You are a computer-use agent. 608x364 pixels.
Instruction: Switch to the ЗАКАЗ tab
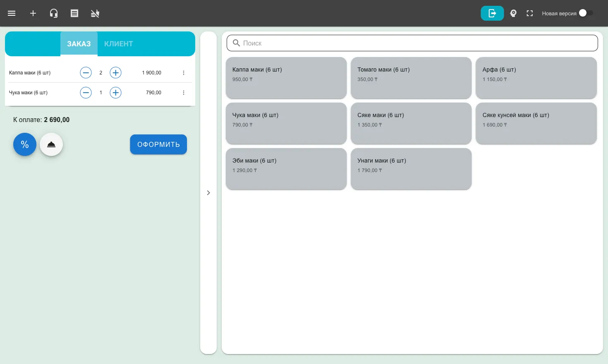pos(79,43)
